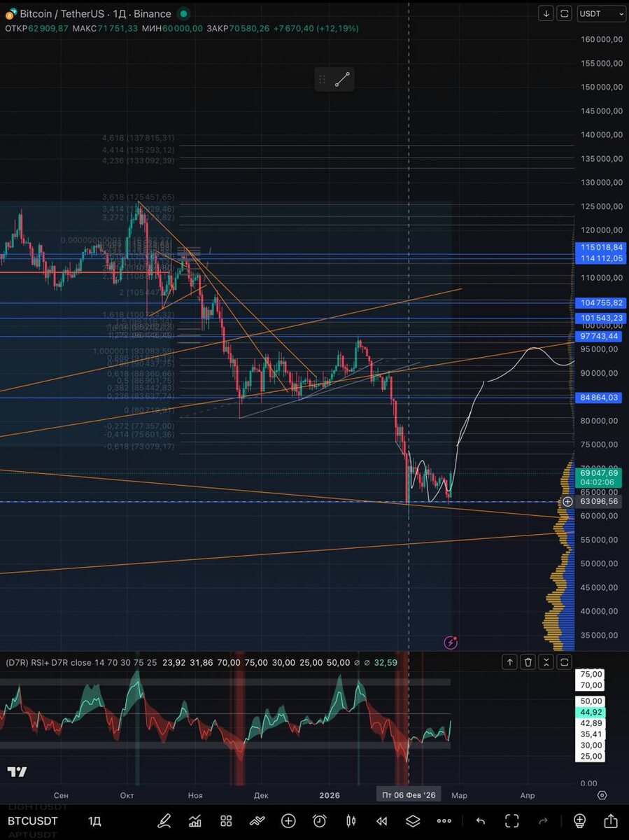Tap the 115 018,84 price label

tap(601, 247)
